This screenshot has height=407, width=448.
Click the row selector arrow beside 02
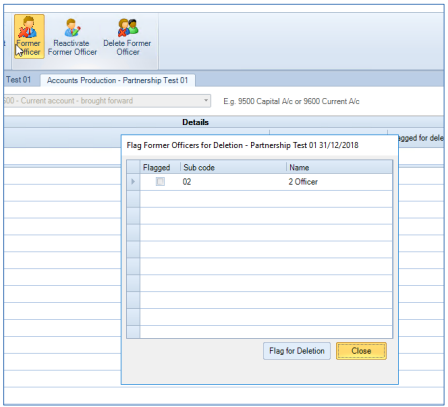[133, 182]
